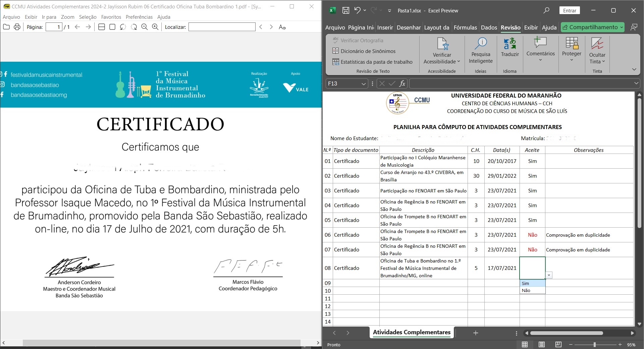Image resolution: width=644 pixels, height=349 pixels.
Task: Collapse the ribbon with the chevron
Action: click(634, 69)
